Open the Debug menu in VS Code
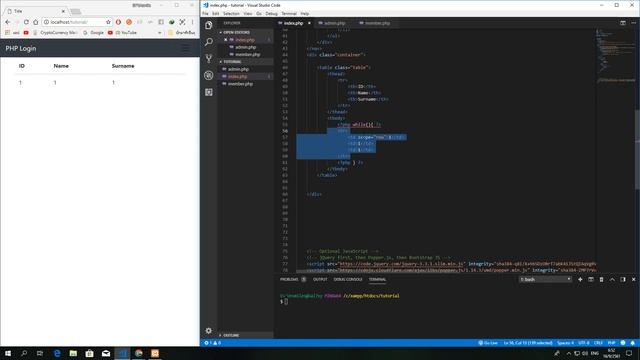This screenshot has width=640, height=360. click(271, 13)
